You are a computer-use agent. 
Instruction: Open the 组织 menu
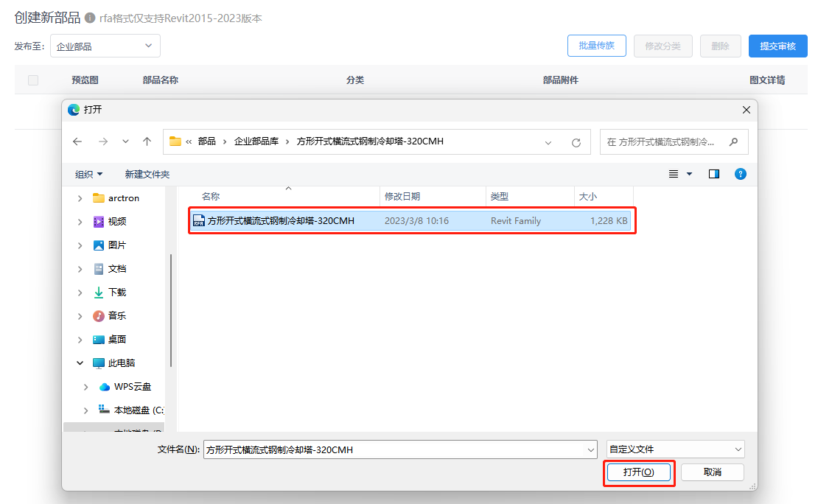[88, 174]
